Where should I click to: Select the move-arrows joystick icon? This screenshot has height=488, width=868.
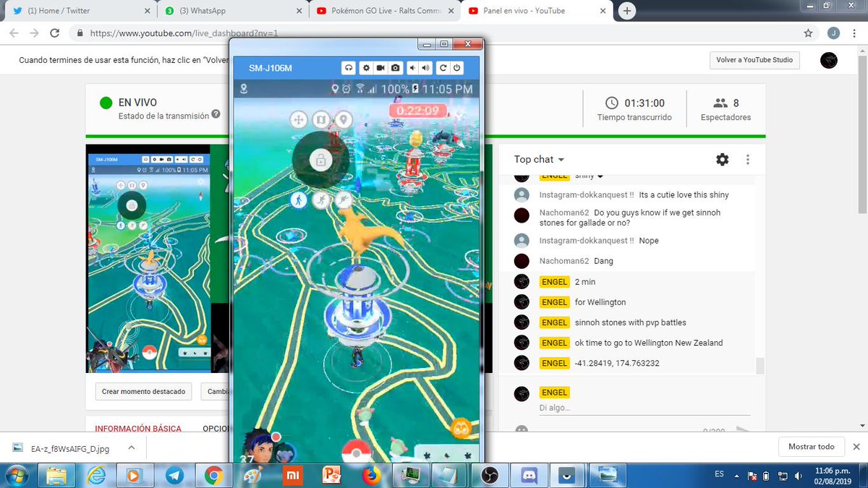click(x=298, y=119)
